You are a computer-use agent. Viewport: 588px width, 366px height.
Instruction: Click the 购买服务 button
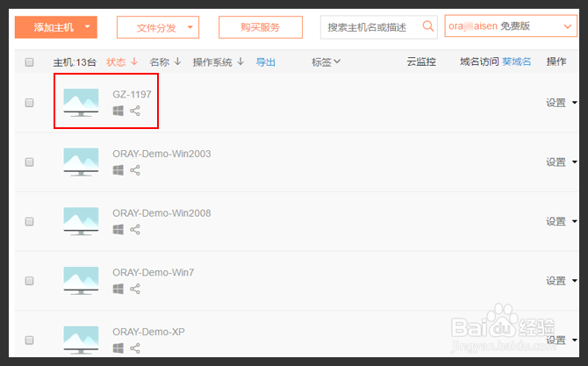click(x=261, y=27)
